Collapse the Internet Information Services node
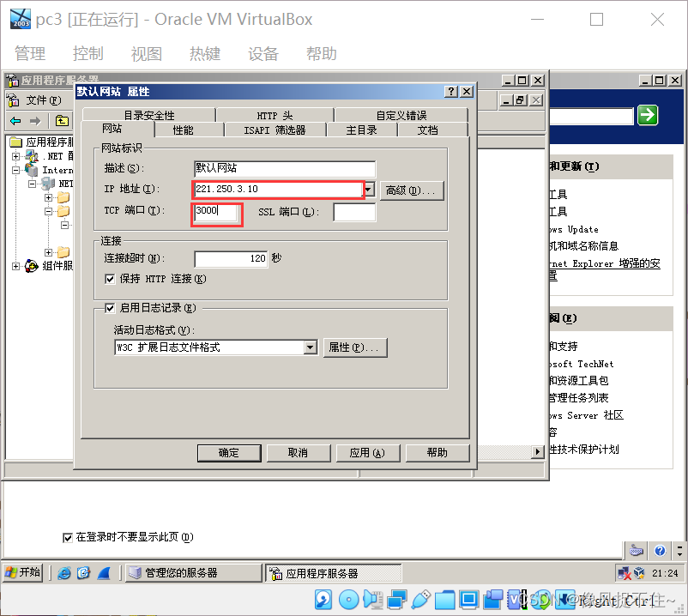Viewport: 688px width, 616px height. pyautogui.click(x=15, y=170)
